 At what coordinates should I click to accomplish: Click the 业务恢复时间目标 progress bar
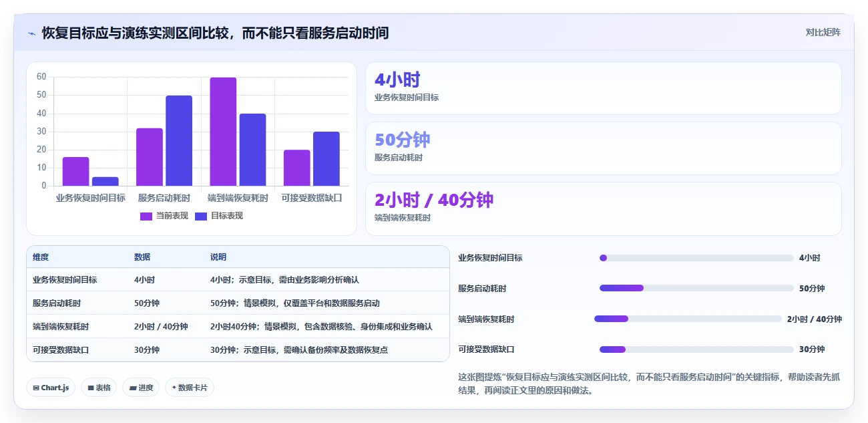(696, 258)
